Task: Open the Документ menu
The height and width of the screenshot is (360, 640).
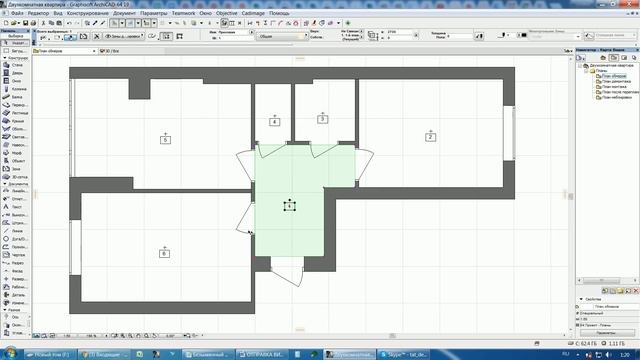Action: [124, 13]
